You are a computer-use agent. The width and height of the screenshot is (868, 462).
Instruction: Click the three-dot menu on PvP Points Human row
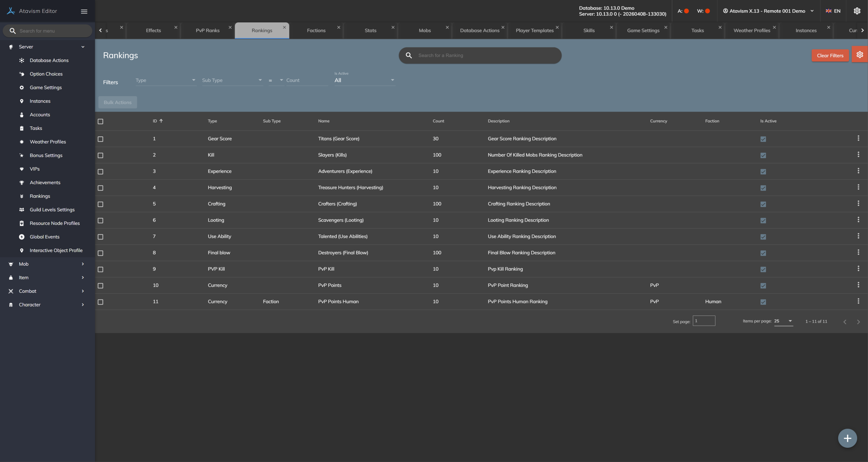tap(858, 301)
